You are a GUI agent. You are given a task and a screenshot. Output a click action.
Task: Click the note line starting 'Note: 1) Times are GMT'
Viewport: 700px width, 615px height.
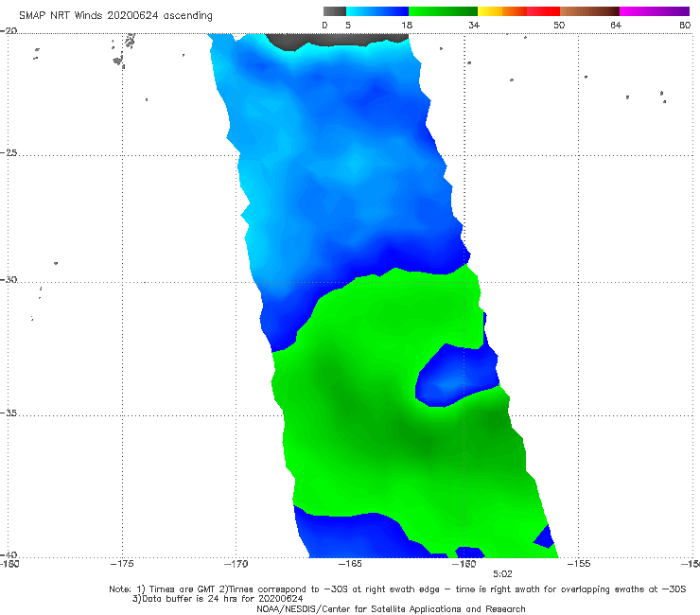pyautogui.click(x=397, y=589)
